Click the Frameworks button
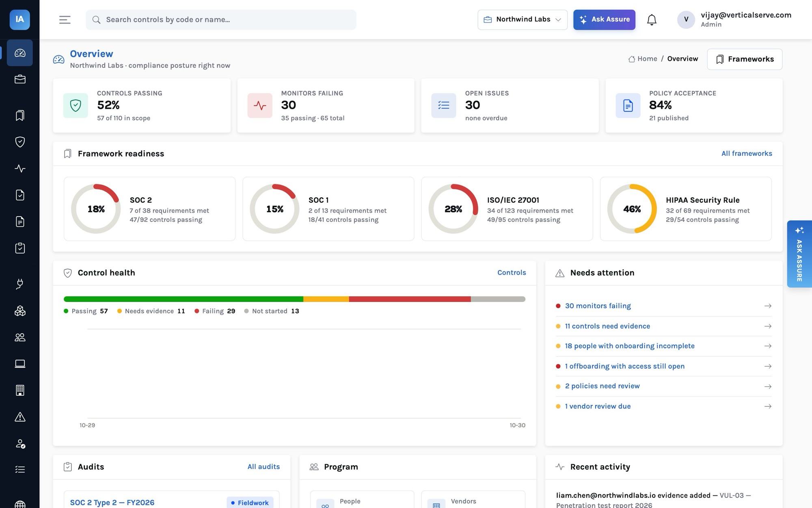The image size is (812, 508). (x=745, y=59)
